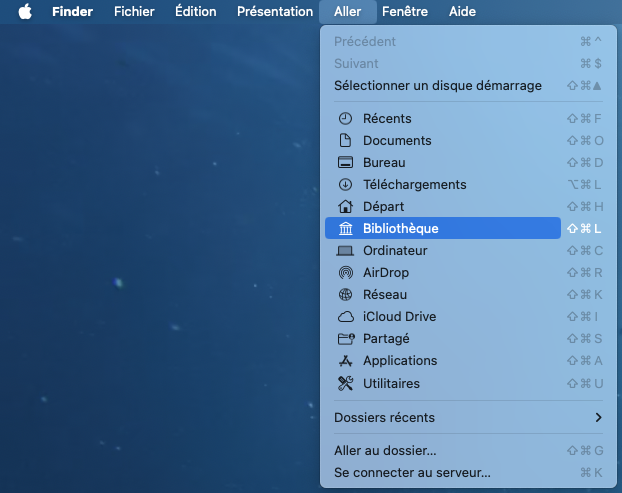This screenshot has height=493, width=622.
Task: Select the Ordinateur entry text
Action: [x=395, y=251]
